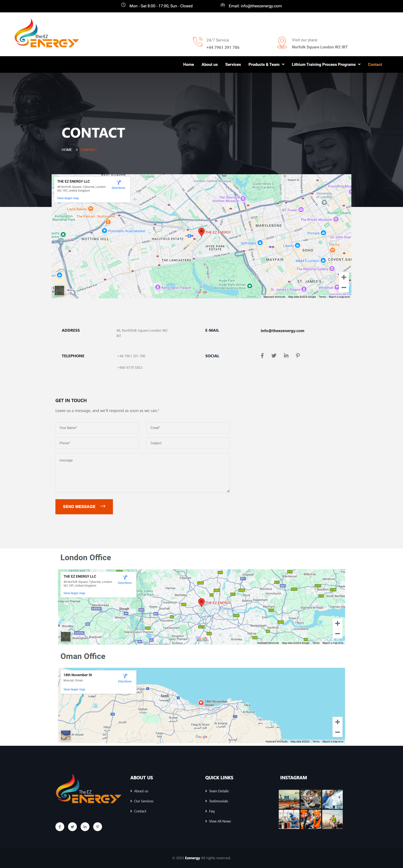Image resolution: width=403 pixels, height=868 pixels.
Task: Open LinkedIn icon in the Social row
Action: click(286, 356)
